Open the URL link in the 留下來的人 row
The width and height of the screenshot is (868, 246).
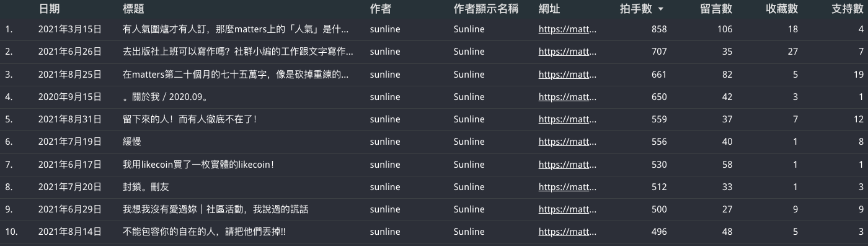coord(567,119)
